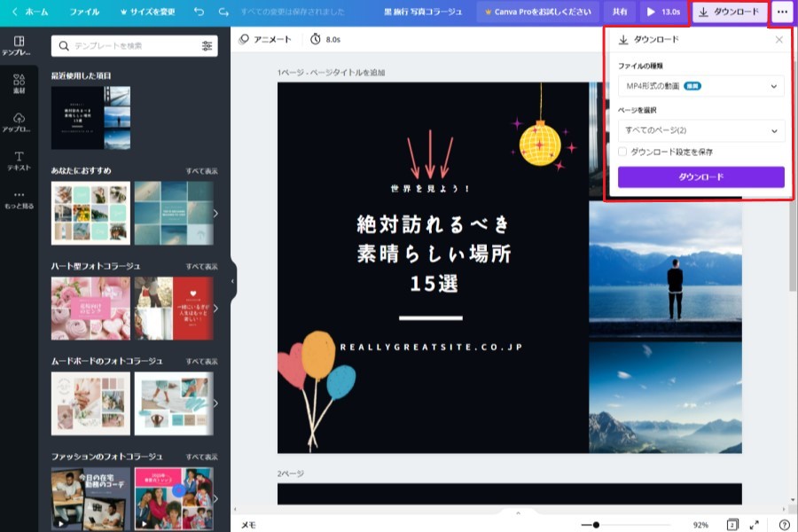The image size is (798, 532).
Task: Open the search filter settings icon
Action: 207,45
